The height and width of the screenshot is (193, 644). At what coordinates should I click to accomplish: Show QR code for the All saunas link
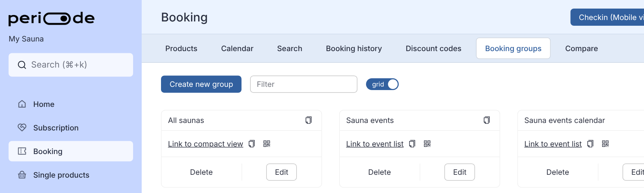[x=267, y=144]
